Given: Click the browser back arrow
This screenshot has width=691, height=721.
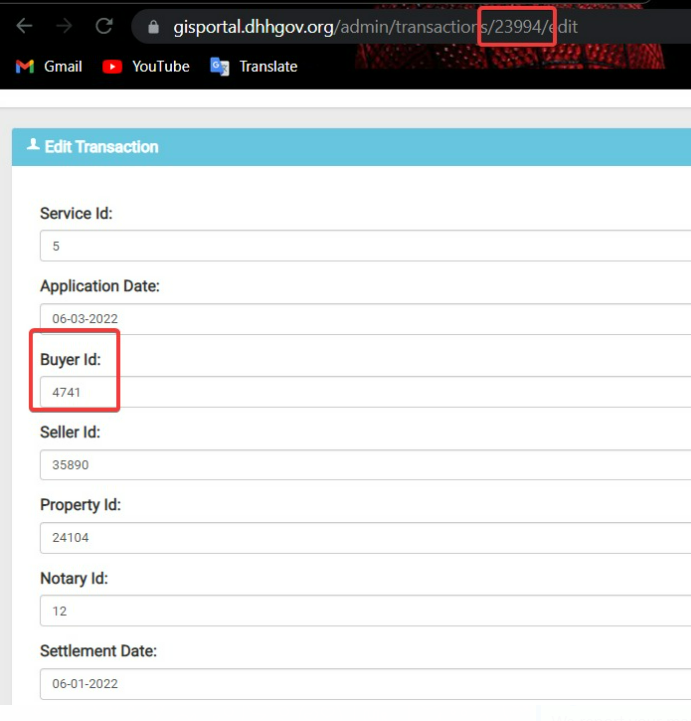Looking at the screenshot, I should pyautogui.click(x=24, y=26).
